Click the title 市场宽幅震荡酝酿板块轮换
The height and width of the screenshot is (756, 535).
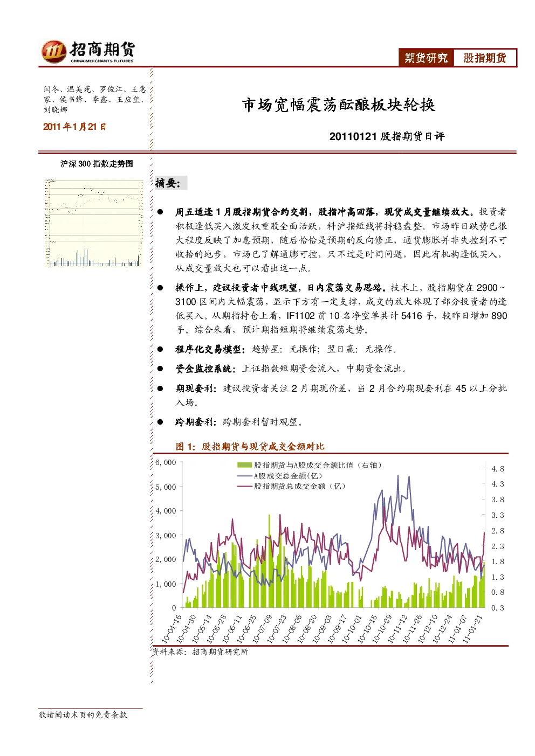pos(338,105)
